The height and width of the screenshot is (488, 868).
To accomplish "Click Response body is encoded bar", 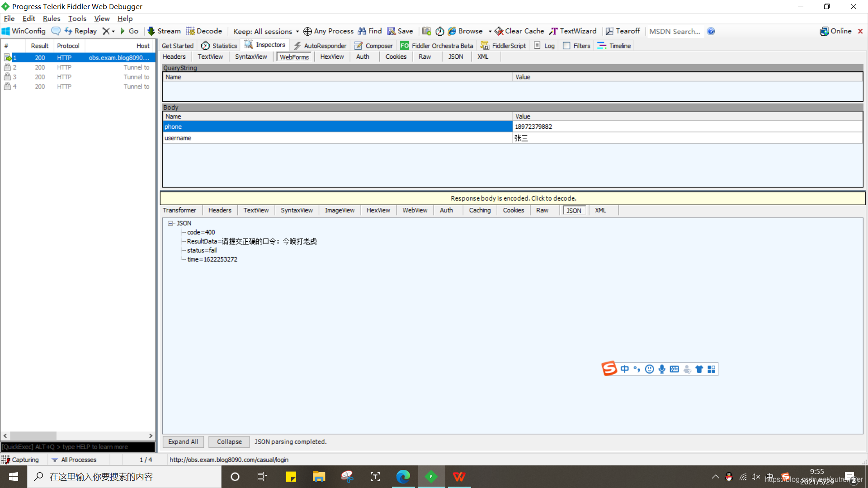I will pos(513,198).
